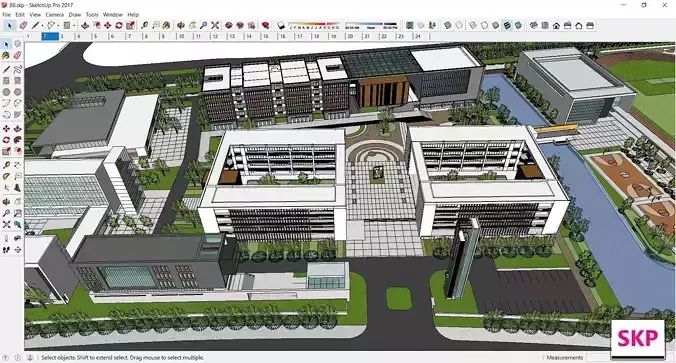This screenshot has height=363, width=676.
Task: Open the Help menu
Action: (x=133, y=14)
